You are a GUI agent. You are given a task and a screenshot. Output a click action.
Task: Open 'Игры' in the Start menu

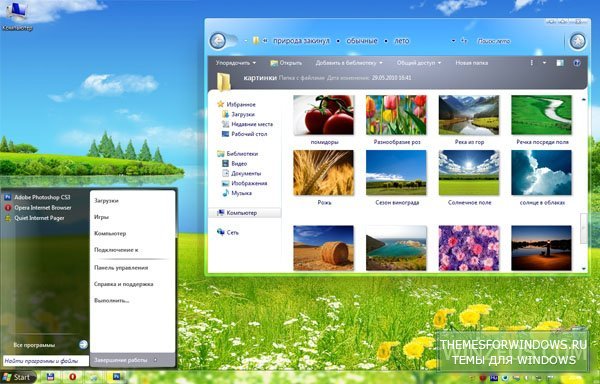[101, 217]
